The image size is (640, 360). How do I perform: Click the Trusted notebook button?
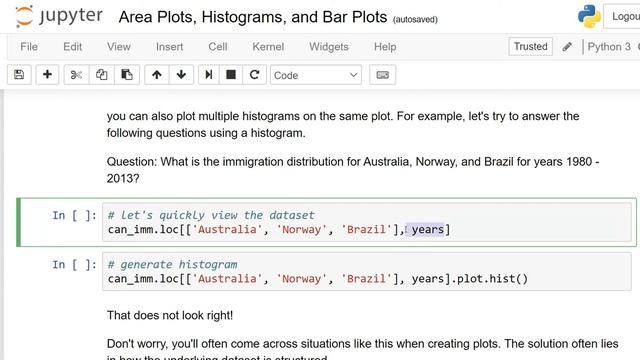click(x=531, y=47)
